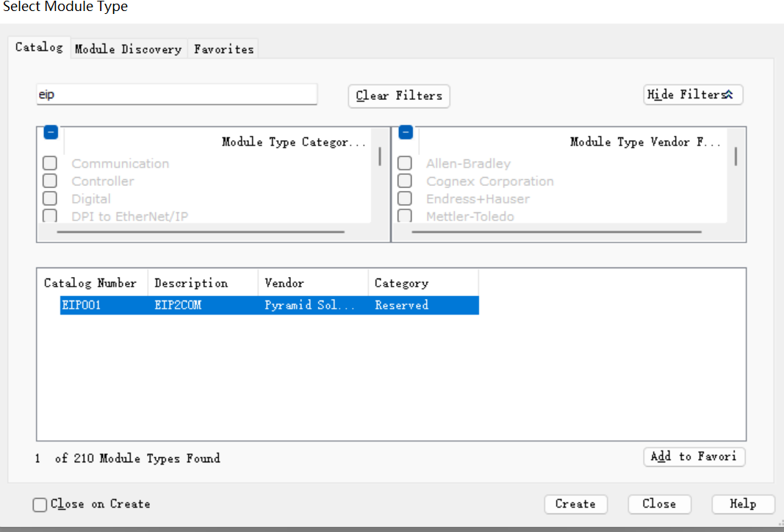Toggle the Endress+Hauser vendor filter
The image size is (784, 532).
[405, 198]
